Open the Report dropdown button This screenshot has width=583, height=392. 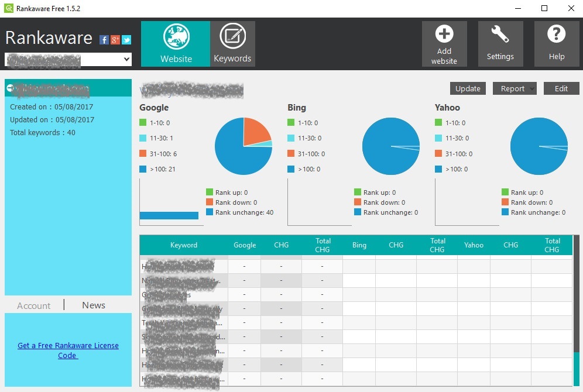click(515, 88)
